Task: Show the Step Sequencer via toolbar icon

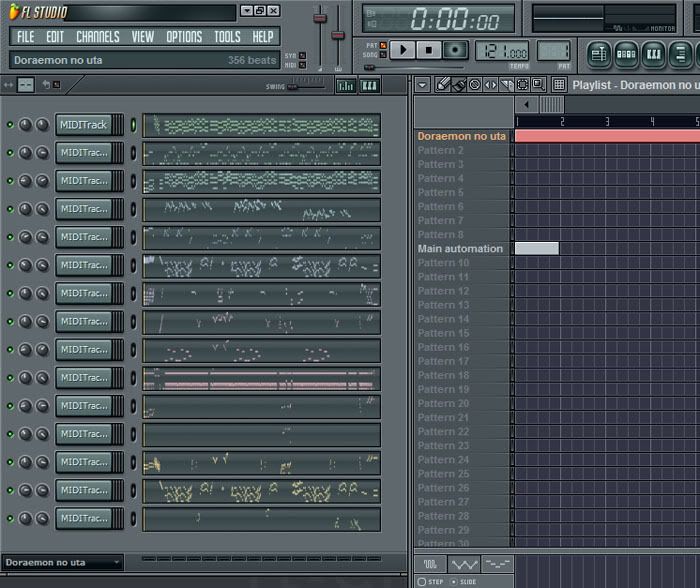Action: pyautogui.click(x=626, y=55)
